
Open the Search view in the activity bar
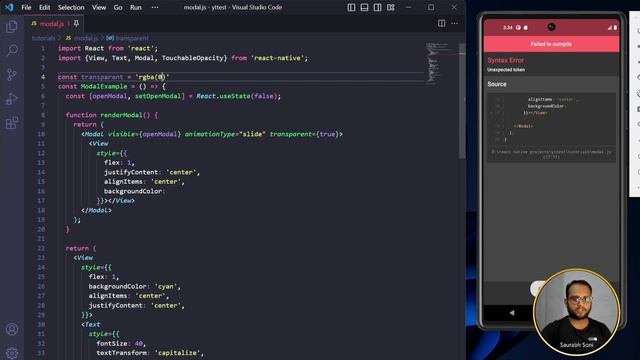click(x=12, y=51)
